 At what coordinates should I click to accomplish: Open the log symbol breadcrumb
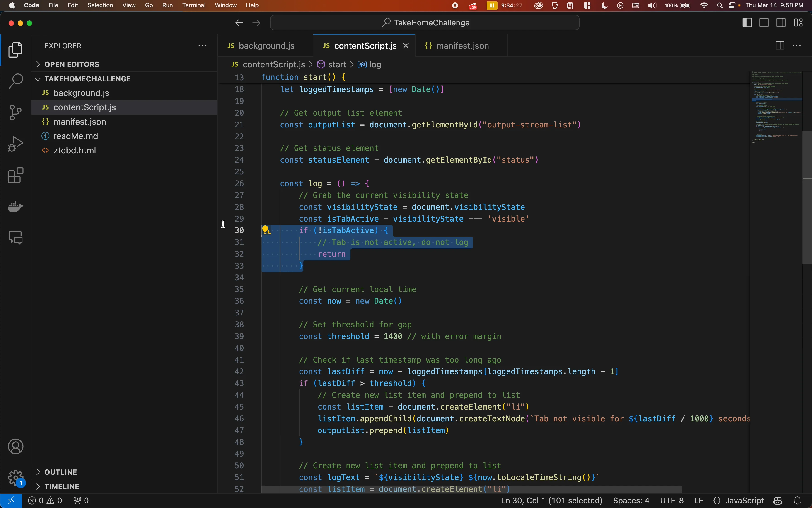coord(370,64)
